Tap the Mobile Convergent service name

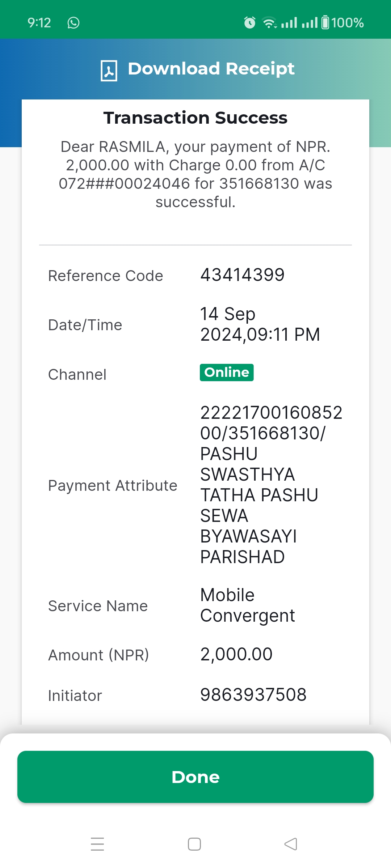pyautogui.click(x=248, y=605)
